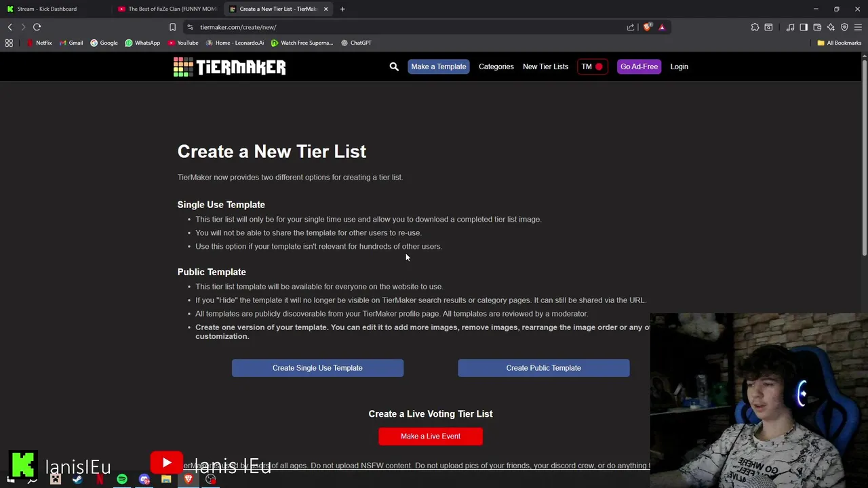This screenshot has height=488, width=868.
Task: Click the Public Template heading
Action: point(212,272)
